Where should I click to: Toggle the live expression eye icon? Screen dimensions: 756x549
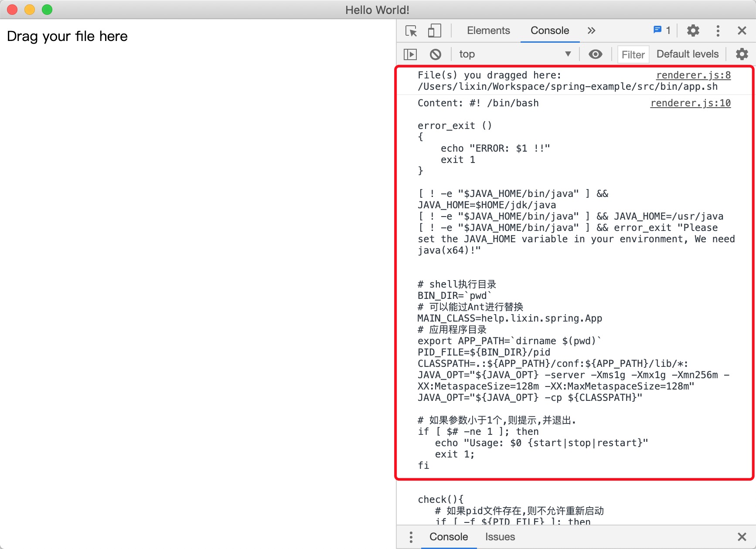point(596,54)
